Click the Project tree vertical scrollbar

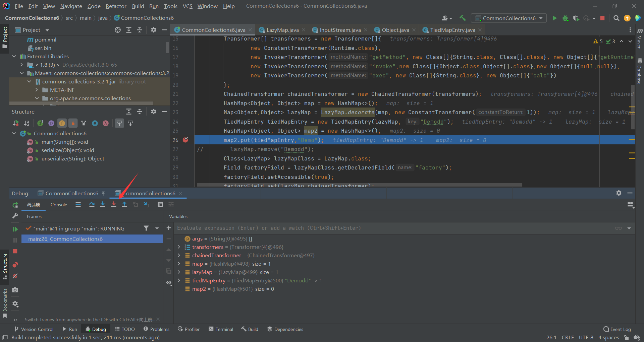click(x=167, y=47)
